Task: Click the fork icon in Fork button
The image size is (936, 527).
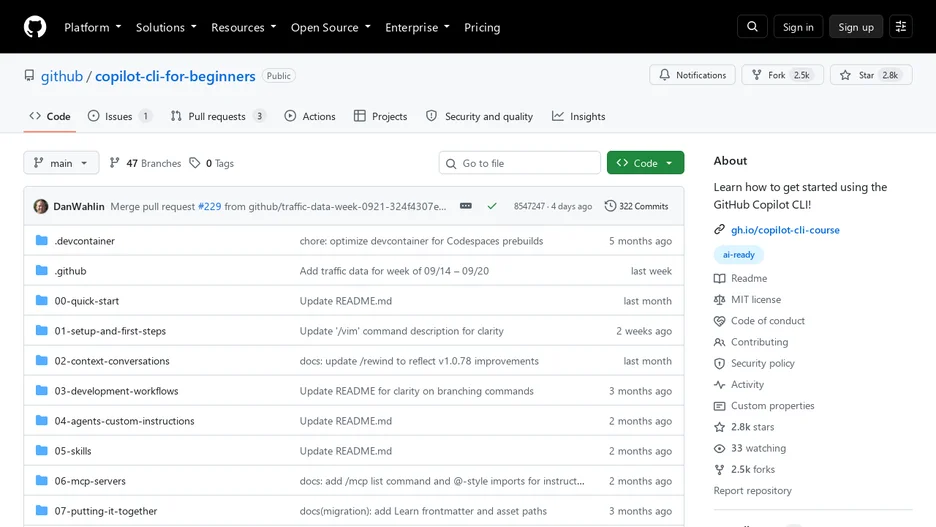Action: [757, 75]
